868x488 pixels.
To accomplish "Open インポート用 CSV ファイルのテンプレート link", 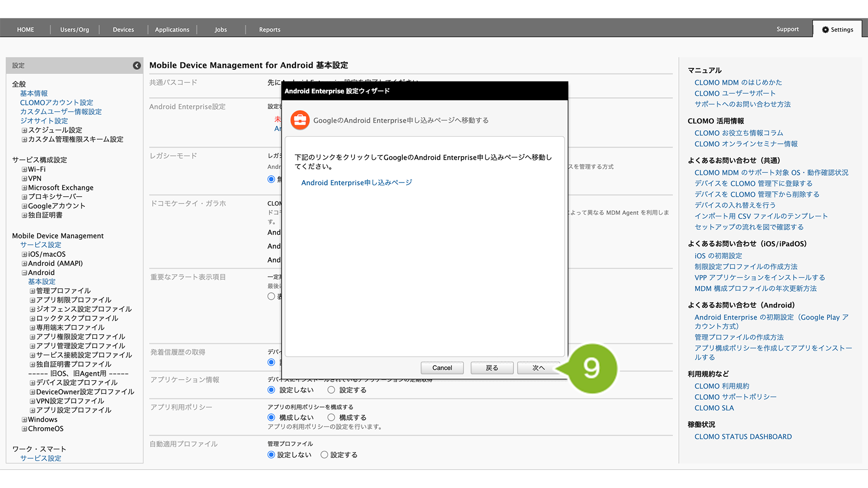I will (x=761, y=216).
